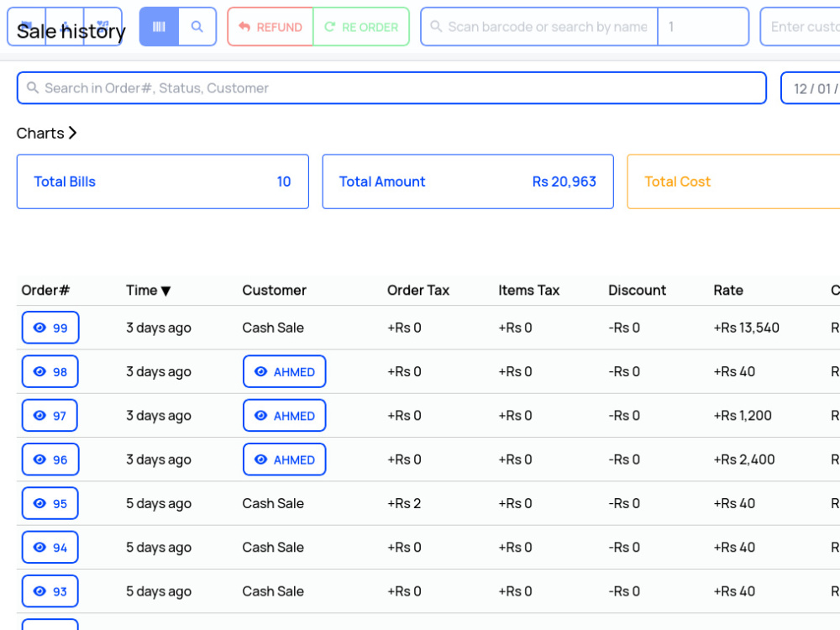The height and width of the screenshot is (630, 840).
Task: View order 98 details
Action: pyautogui.click(x=50, y=371)
